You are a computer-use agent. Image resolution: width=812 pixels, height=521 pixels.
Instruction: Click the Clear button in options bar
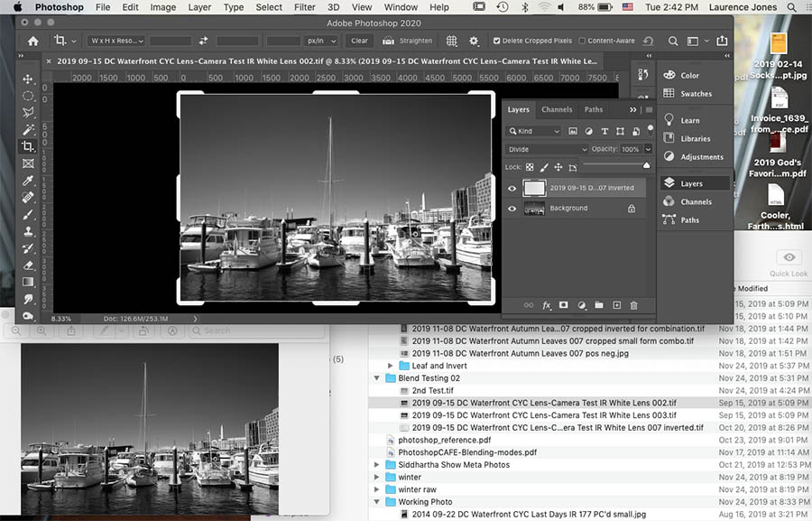click(x=359, y=41)
